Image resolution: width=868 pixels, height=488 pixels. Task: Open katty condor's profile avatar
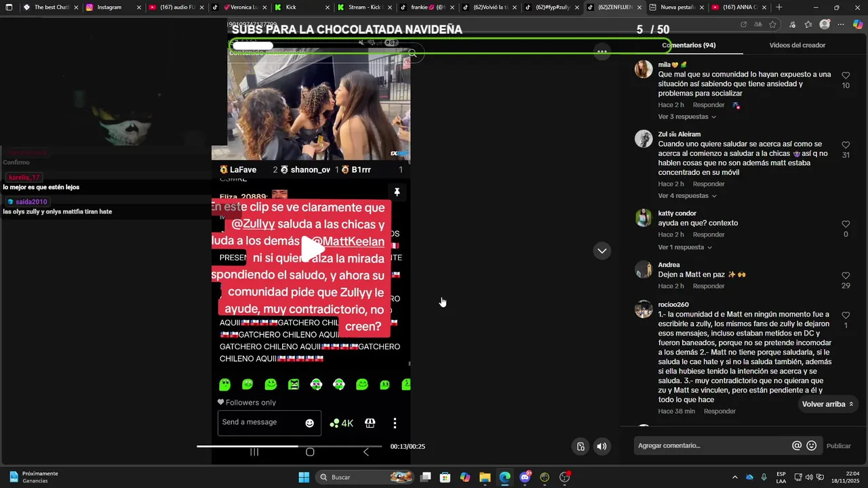tap(644, 218)
